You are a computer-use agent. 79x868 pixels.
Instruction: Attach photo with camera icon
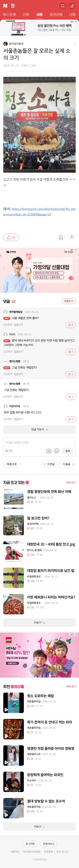[x=49, y=451]
